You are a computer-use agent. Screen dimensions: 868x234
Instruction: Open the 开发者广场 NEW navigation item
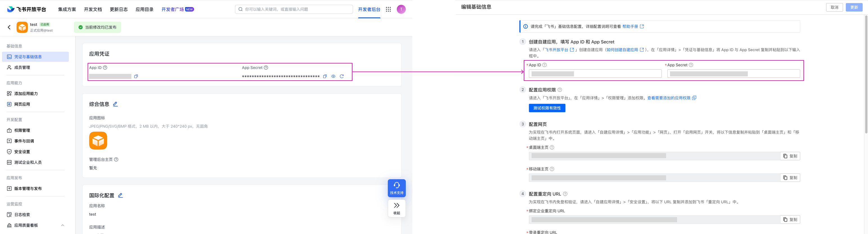coord(177,10)
